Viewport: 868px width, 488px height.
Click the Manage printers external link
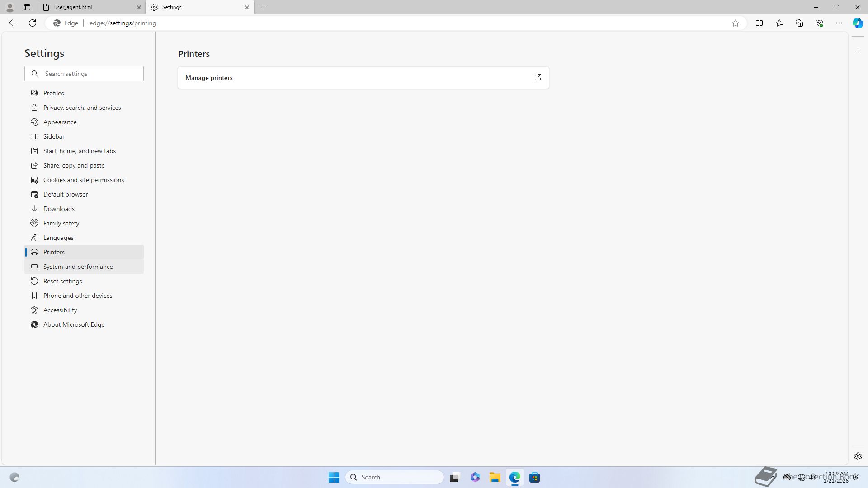(538, 78)
